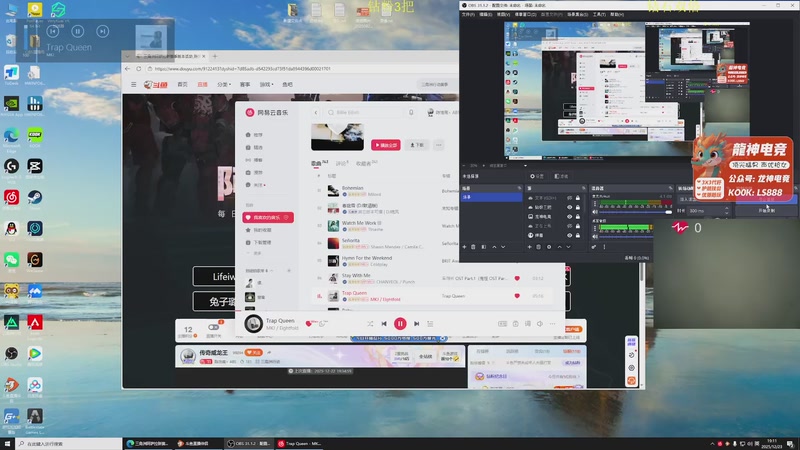
Task: Open the highlighted 'My favorite music' sidebar item
Action: click(x=268, y=217)
